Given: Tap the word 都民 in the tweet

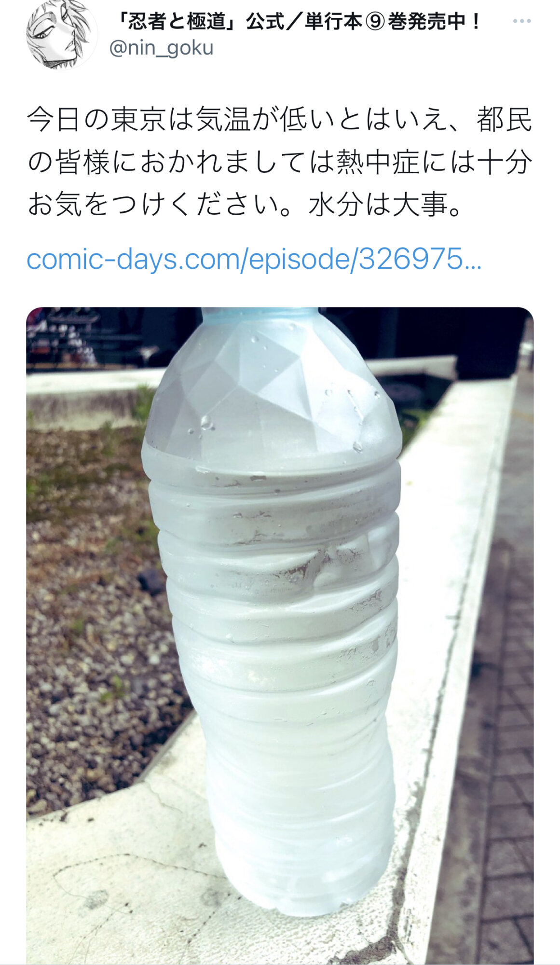Looking at the screenshot, I should pos(505,120).
